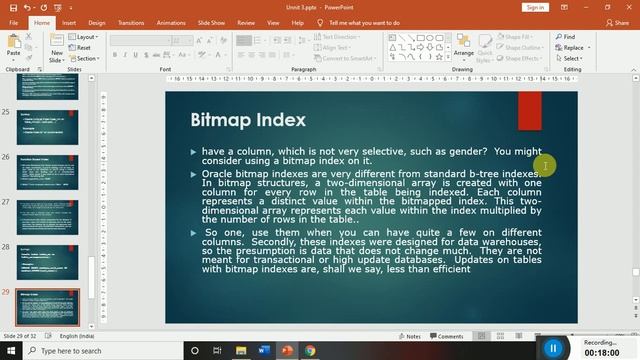Click the Redo/Repeat icon
Image resolution: width=640 pixels, height=360 pixels.
(x=44, y=8)
